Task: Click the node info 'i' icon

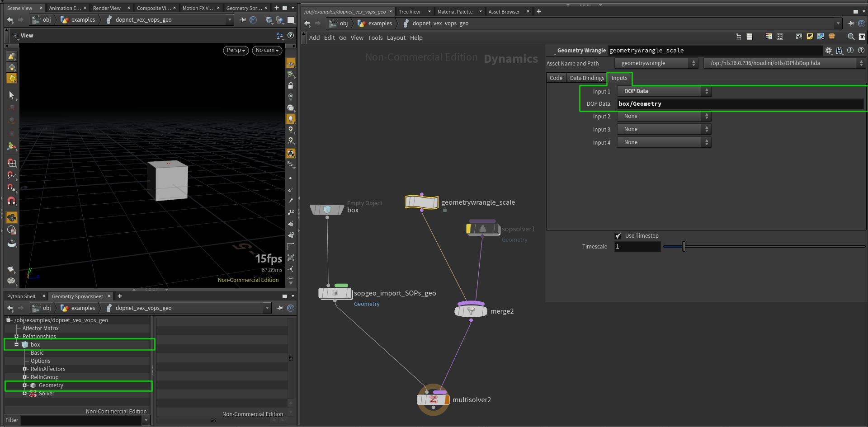Action: (850, 51)
